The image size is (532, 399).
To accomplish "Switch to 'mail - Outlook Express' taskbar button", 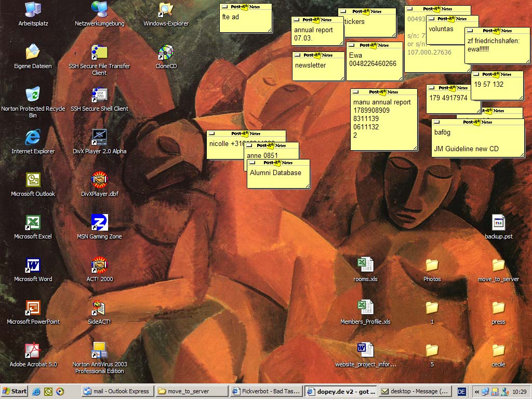I will [x=118, y=391].
